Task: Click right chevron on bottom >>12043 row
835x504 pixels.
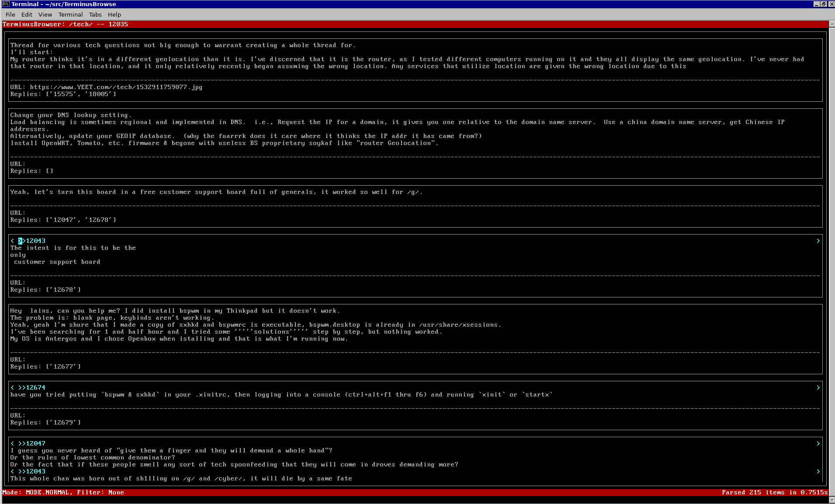Action: pos(818,471)
